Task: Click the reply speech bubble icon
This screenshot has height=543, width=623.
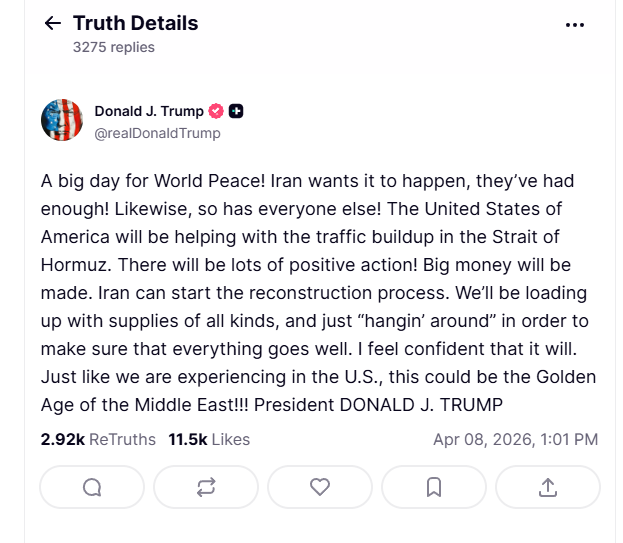Action: point(92,487)
